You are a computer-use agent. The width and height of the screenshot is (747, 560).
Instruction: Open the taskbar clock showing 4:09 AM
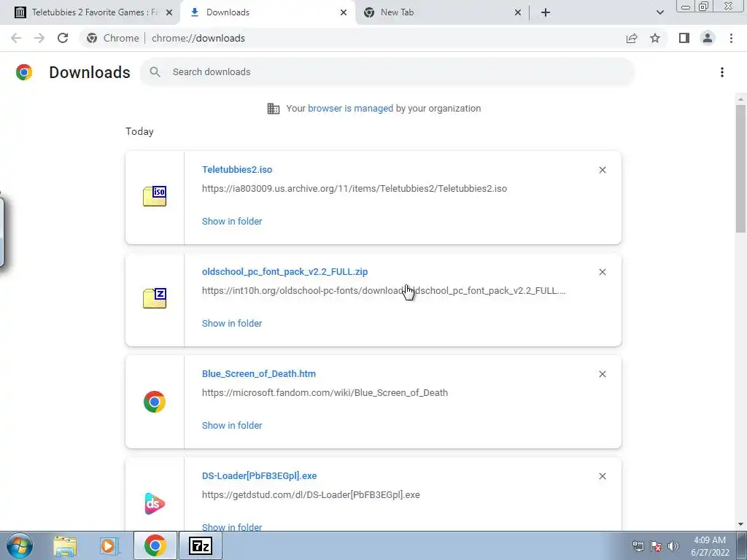pyautogui.click(x=710, y=546)
